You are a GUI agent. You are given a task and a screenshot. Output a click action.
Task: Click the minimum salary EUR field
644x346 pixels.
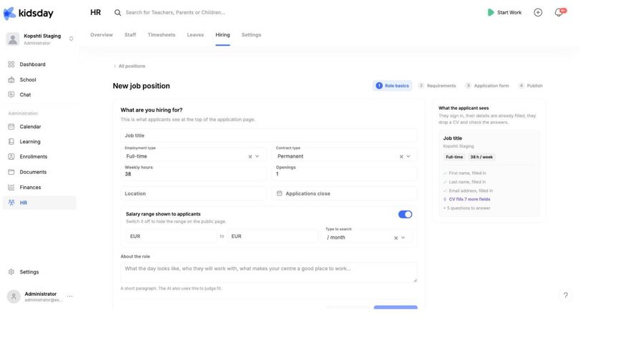click(171, 236)
